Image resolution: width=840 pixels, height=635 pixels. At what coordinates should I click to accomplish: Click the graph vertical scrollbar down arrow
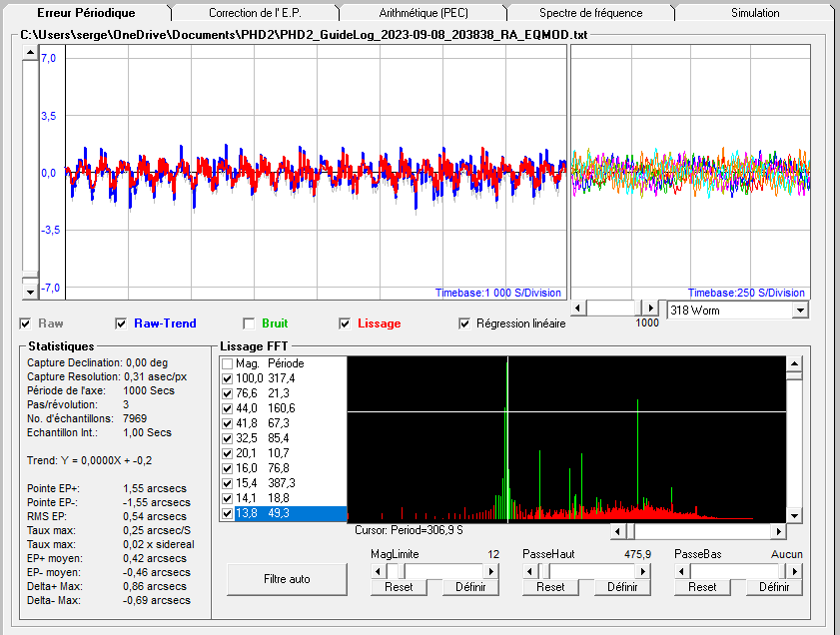[30, 291]
